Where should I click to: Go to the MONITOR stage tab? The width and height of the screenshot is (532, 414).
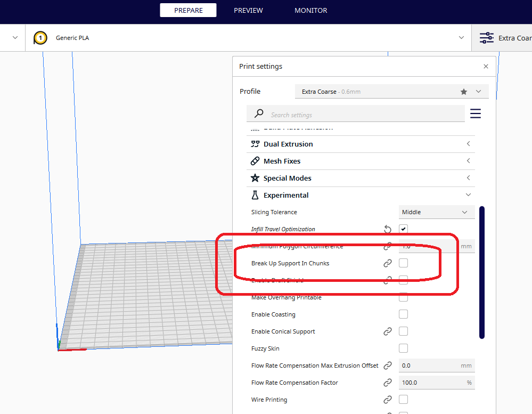click(x=311, y=10)
